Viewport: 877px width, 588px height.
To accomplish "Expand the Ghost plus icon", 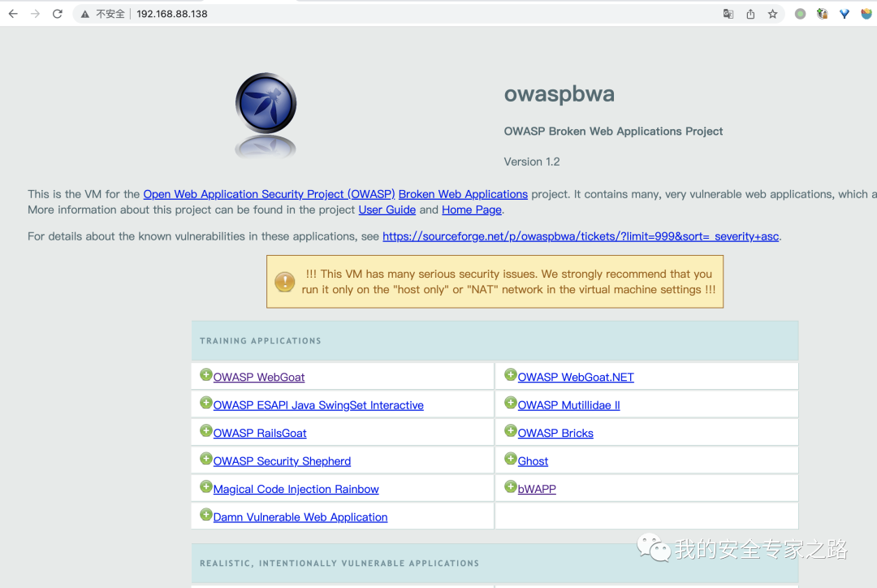I will coord(510,458).
